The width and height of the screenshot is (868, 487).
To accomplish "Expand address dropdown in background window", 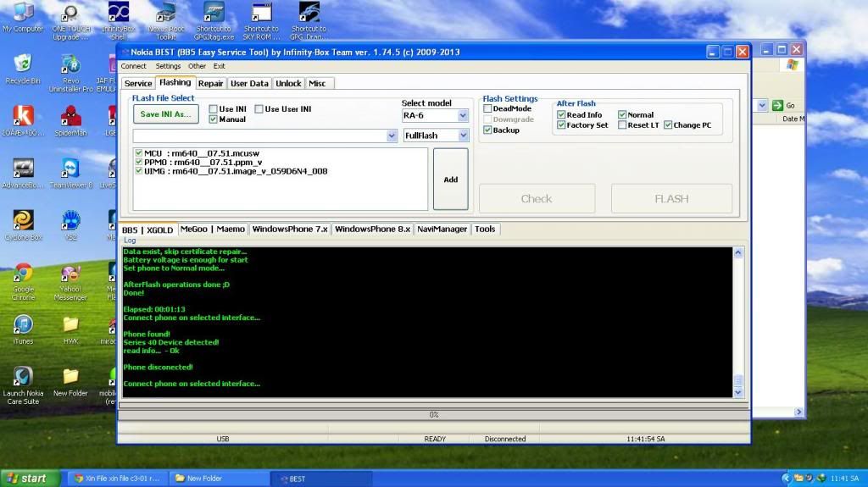I will tap(762, 105).
